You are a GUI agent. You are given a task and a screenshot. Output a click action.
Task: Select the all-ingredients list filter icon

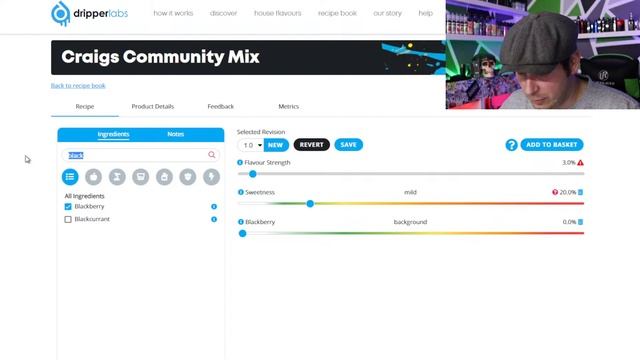click(70, 177)
